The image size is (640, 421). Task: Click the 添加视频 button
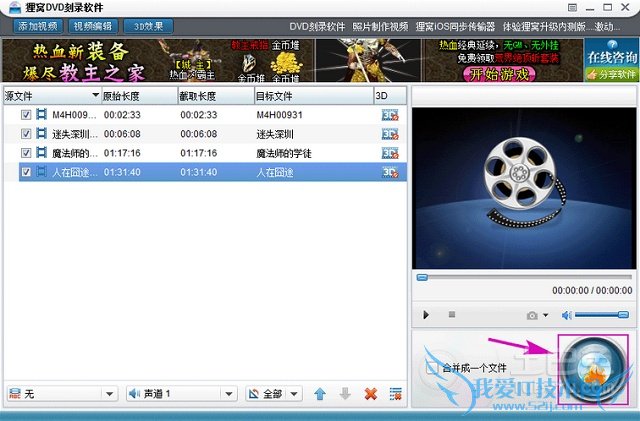(x=38, y=26)
